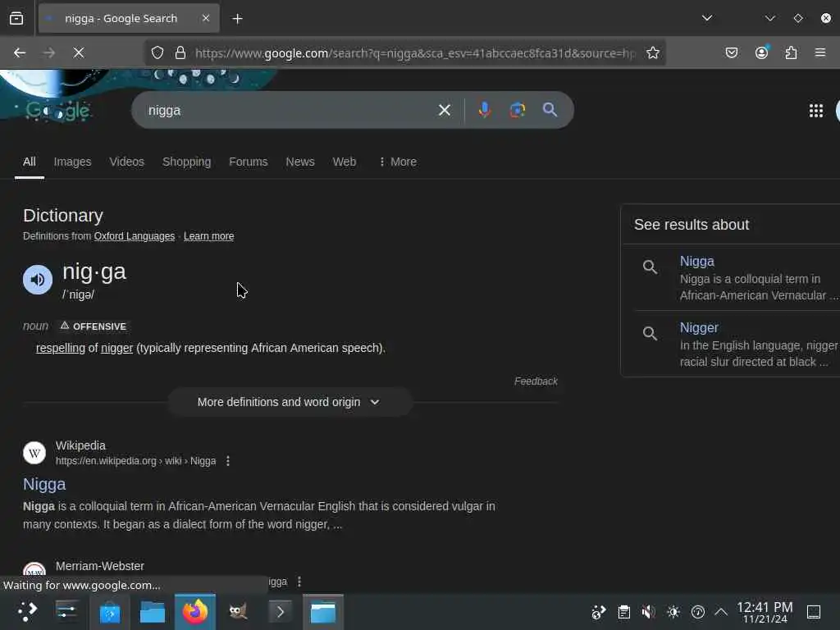
Task: Switch to the Forums results tab
Action: pos(248,162)
